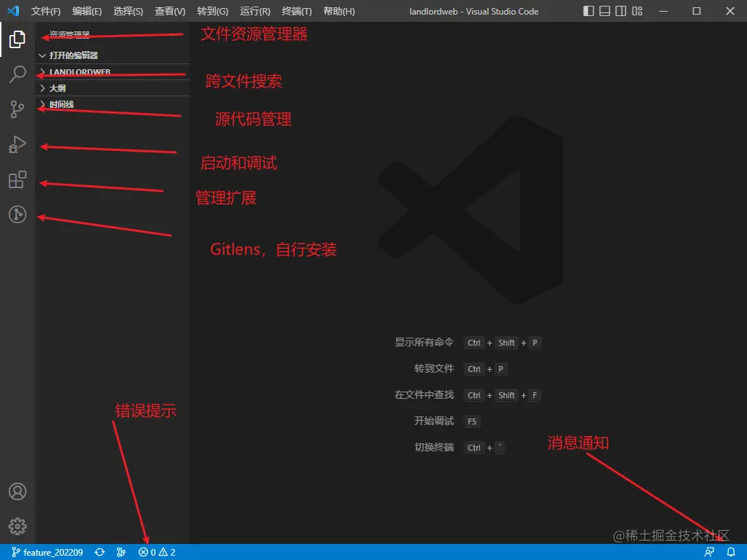Open the Extensions view icon

coord(18,179)
